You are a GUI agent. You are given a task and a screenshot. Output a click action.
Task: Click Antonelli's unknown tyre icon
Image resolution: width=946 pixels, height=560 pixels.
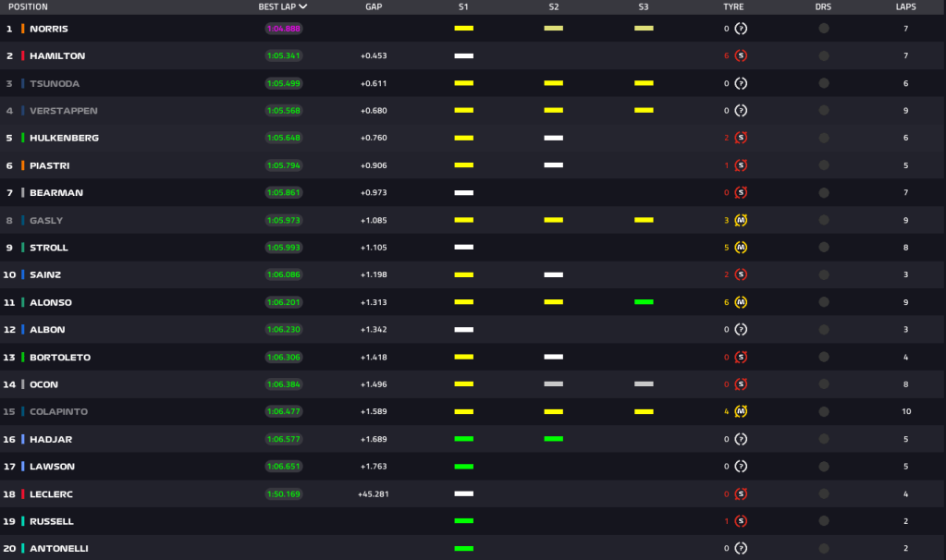741,548
